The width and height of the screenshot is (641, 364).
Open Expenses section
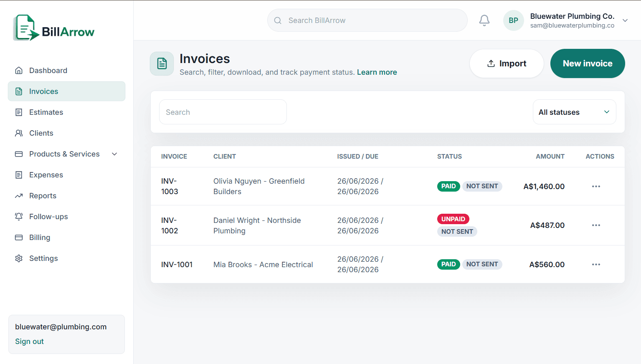(66, 175)
